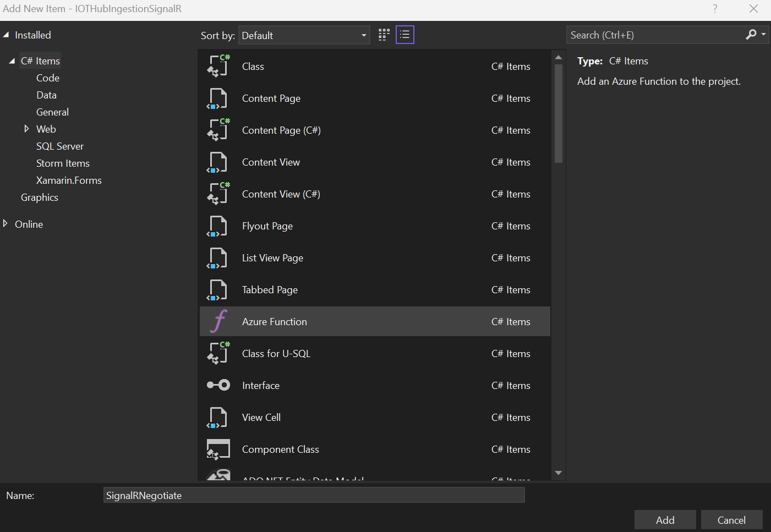Click the search magnifier icon

[x=751, y=35]
